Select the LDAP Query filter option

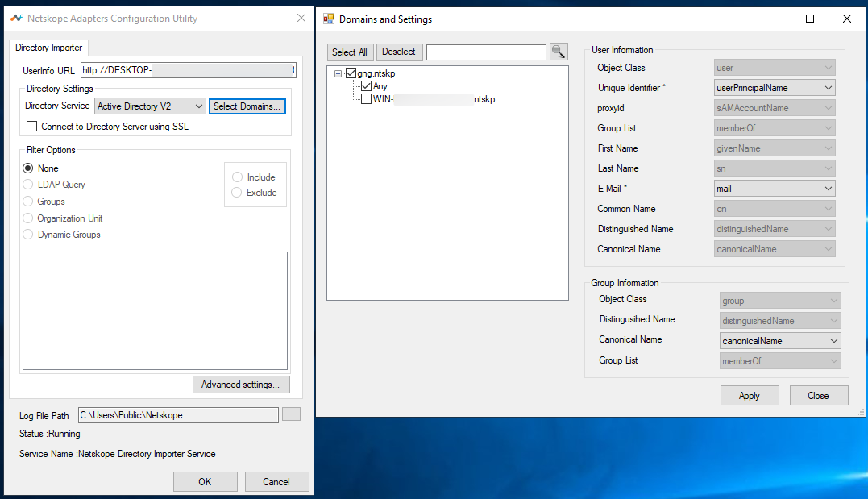(29, 184)
